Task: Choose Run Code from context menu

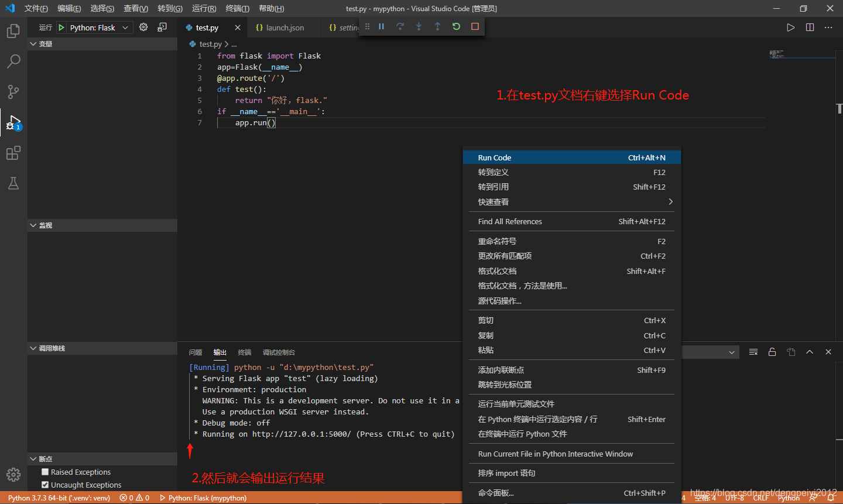Action: tap(572, 157)
